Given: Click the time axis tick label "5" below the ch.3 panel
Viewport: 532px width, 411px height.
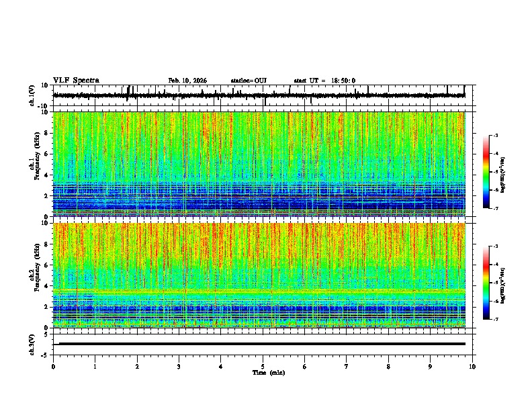Looking at the screenshot, I should (263, 367).
